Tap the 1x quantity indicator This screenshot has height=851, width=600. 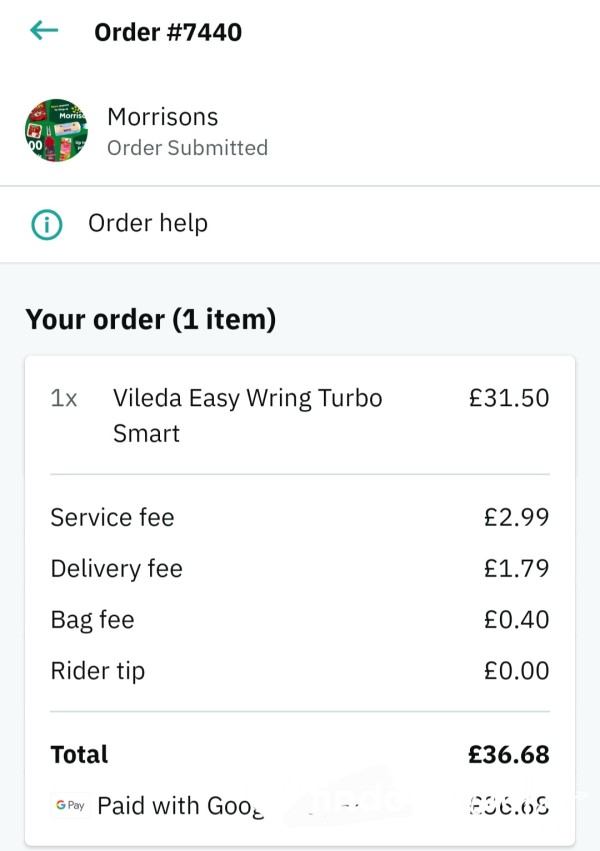pyautogui.click(x=63, y=398)
